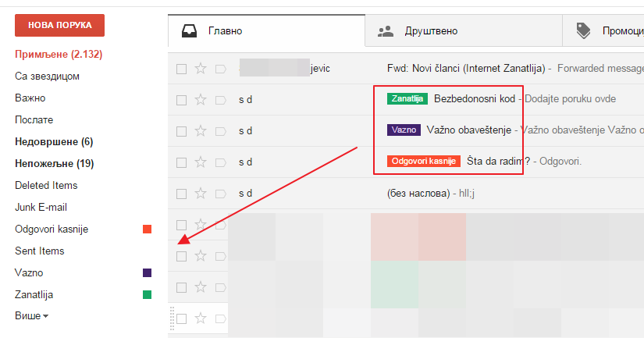Click the people icon on Друштвено tab
644x338 pixels.
pos(386,31)
